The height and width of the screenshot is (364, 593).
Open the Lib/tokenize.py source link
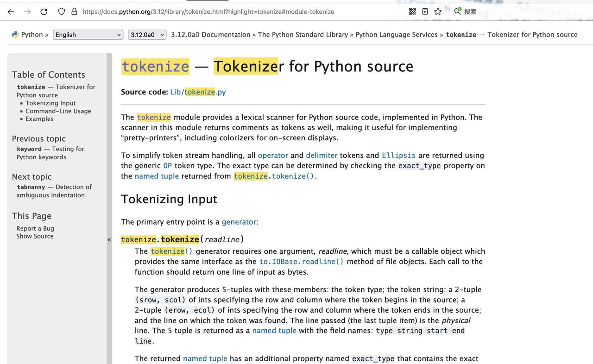pos(198,92)
